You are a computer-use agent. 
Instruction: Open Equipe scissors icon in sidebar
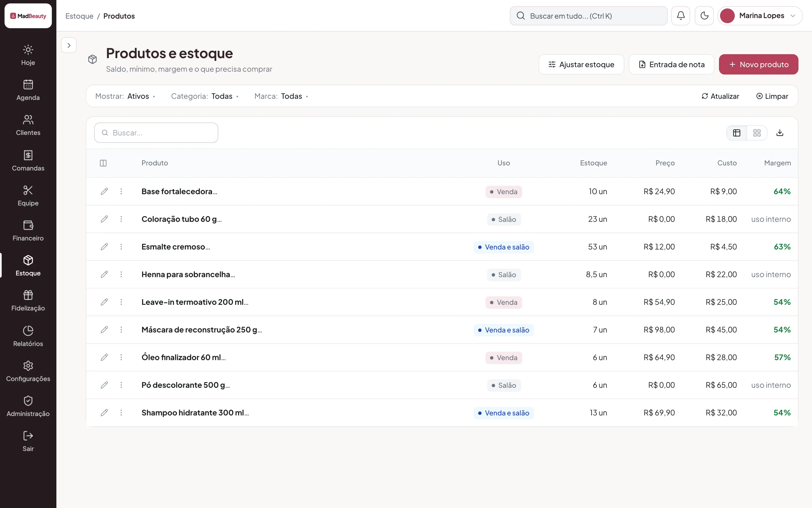(x=28, y=190)
